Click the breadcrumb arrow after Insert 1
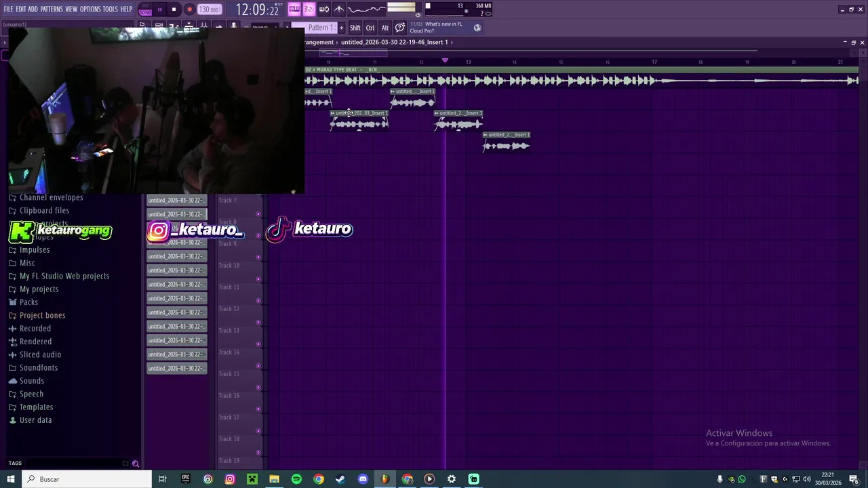Image resolution: width=868 pixels, height=488 pixels. click(x=452, y=42)
